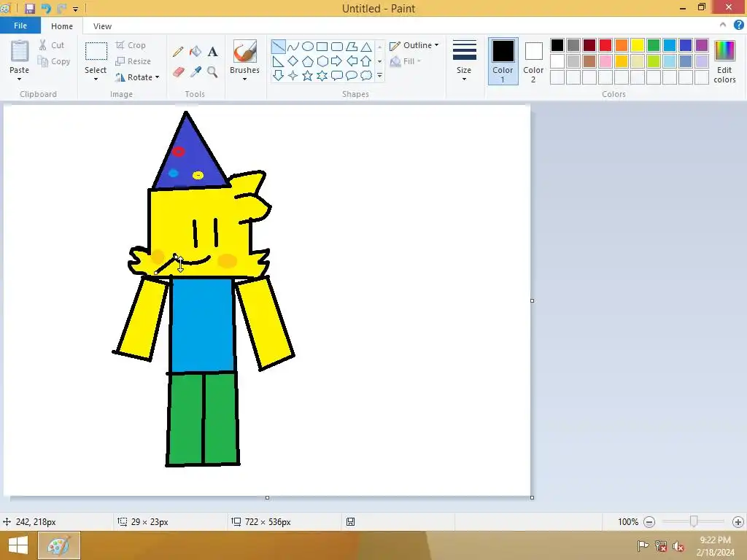Click the Brushes tool icon
The width and height of the screenshot is (747, 560).
(x=245, y=51)
